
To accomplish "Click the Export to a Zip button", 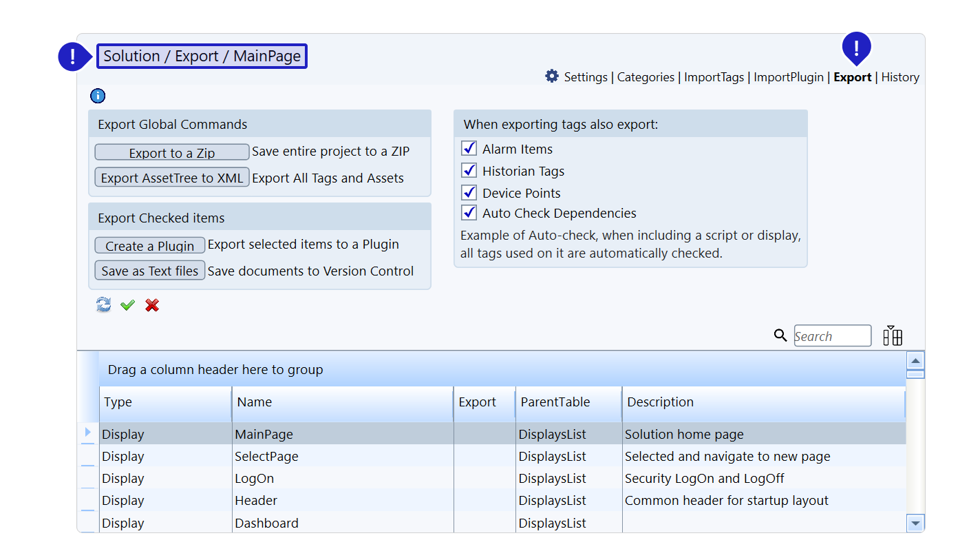I will click(172, 152).
